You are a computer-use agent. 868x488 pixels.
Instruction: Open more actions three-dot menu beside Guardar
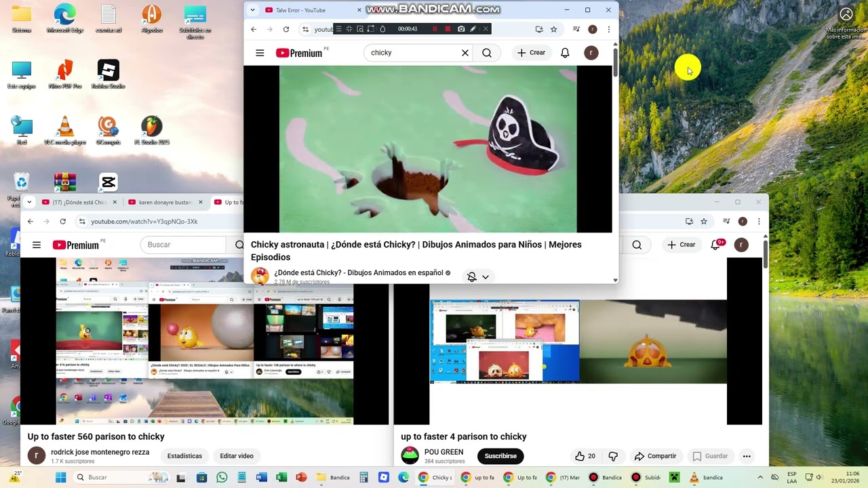click(747, 456)
